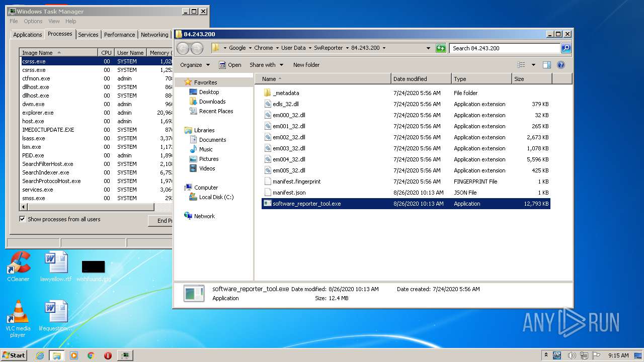The image size is (644, 362).
Task: Sort files by Type column header
Action: pos(481,79)
